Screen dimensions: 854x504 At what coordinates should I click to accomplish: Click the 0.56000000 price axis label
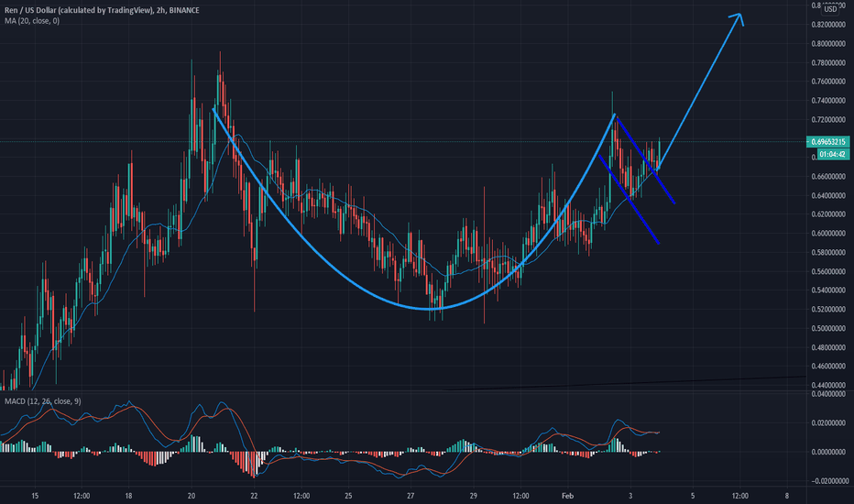pyautogui.click(x=828, y=271)
